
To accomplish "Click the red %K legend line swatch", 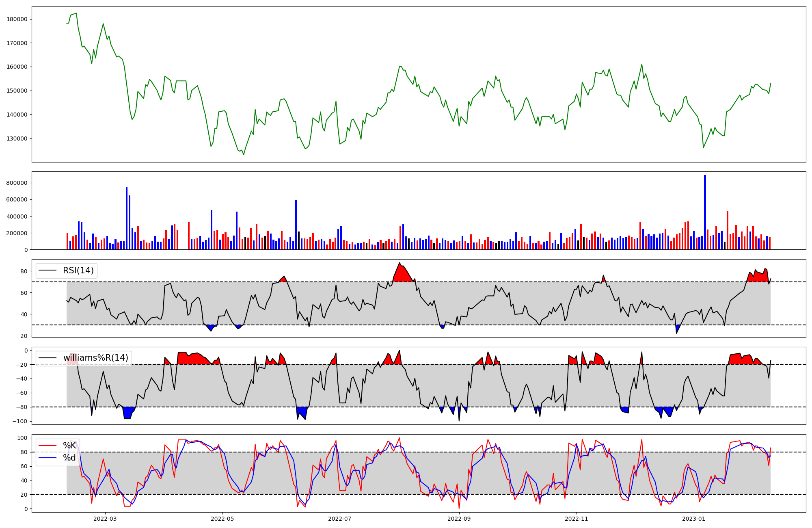I will pos(47,446).
